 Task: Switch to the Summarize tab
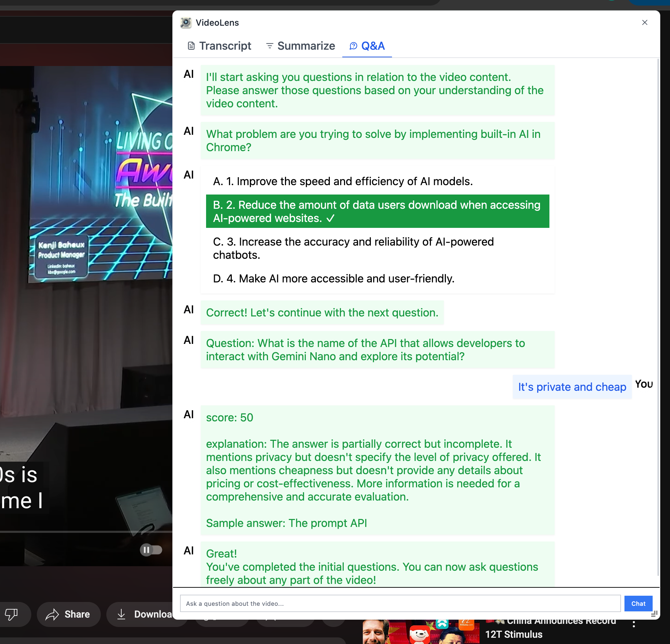click(300, 46)
